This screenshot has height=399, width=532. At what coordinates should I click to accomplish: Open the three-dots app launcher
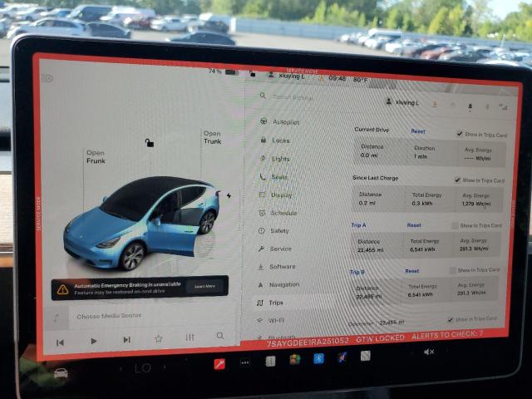(x=245, y=362)
